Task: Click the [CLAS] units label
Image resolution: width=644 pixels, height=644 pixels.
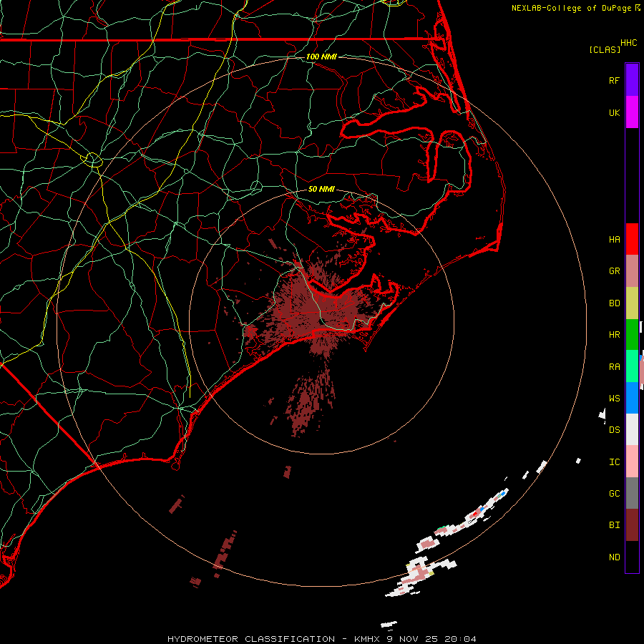Action: click(x=605, y=50)
